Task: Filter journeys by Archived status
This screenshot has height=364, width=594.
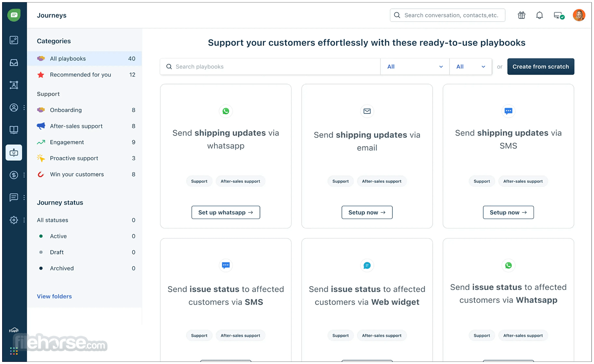Action: point(85,268)
